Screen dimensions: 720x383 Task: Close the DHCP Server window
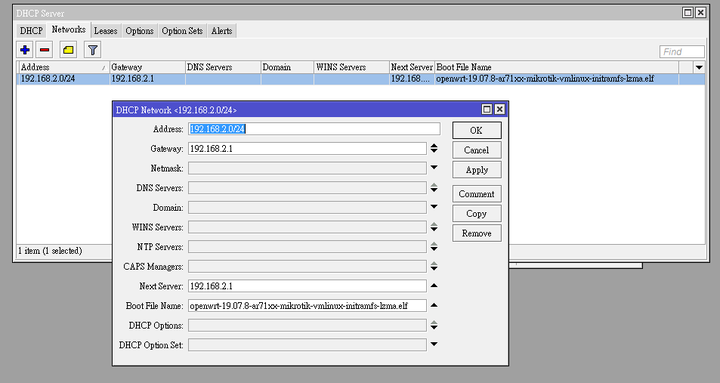click(700, 13)
